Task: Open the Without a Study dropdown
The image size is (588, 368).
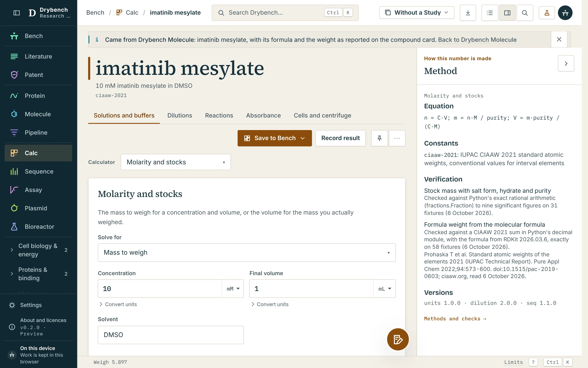Action: pos(416,13)
